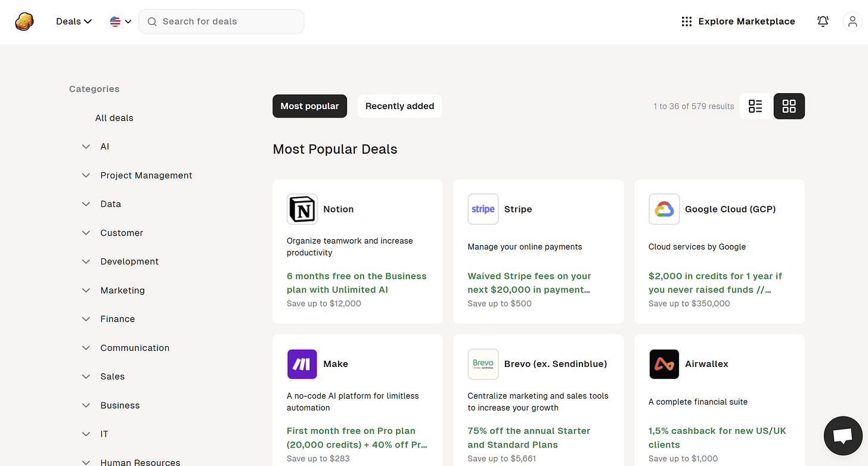This screenshot has height=466, width=868.
Task: Open the Airwallex deal title
Action: (x=706, y=364)
